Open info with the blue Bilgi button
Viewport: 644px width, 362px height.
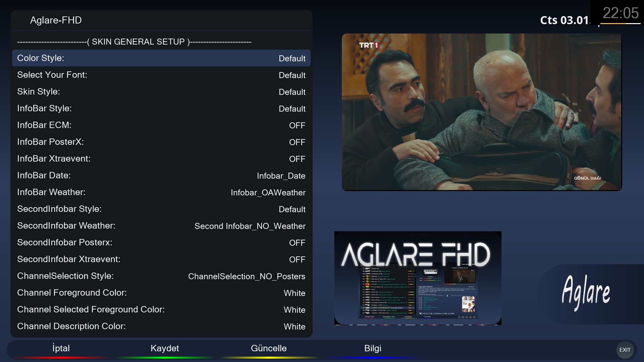tap(373, 349)
